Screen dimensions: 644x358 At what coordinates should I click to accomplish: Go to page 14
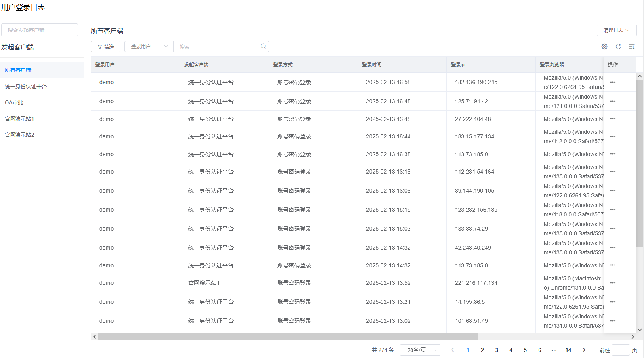[568, 350]
